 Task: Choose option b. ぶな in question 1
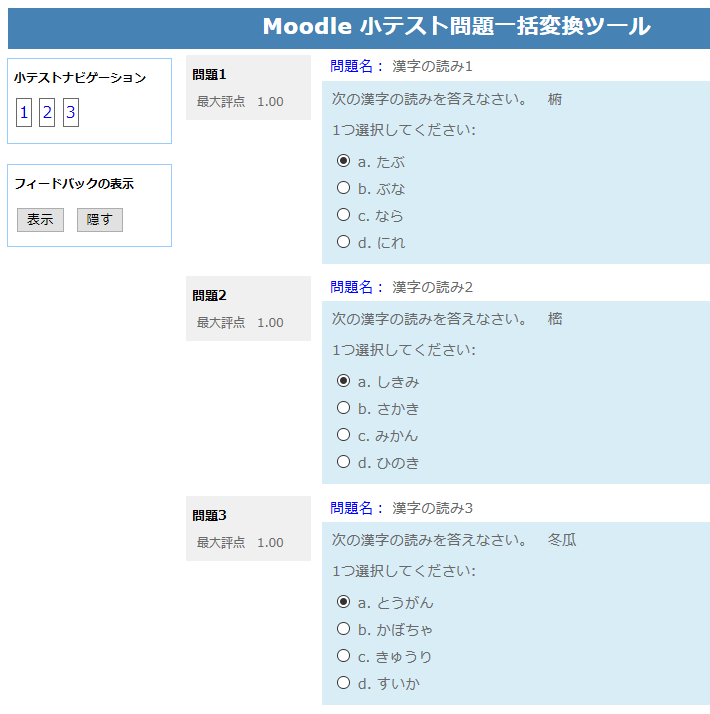tap(343, 188)
